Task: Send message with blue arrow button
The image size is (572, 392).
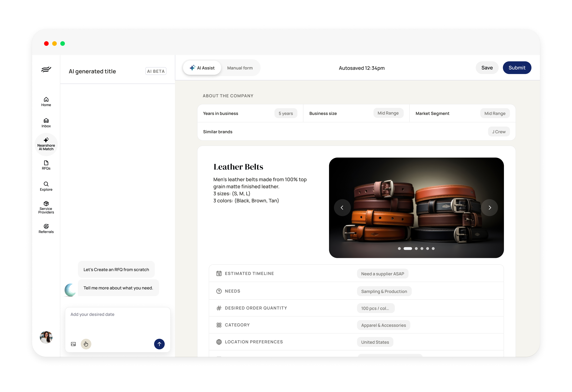Action: [x=159, y=344]
